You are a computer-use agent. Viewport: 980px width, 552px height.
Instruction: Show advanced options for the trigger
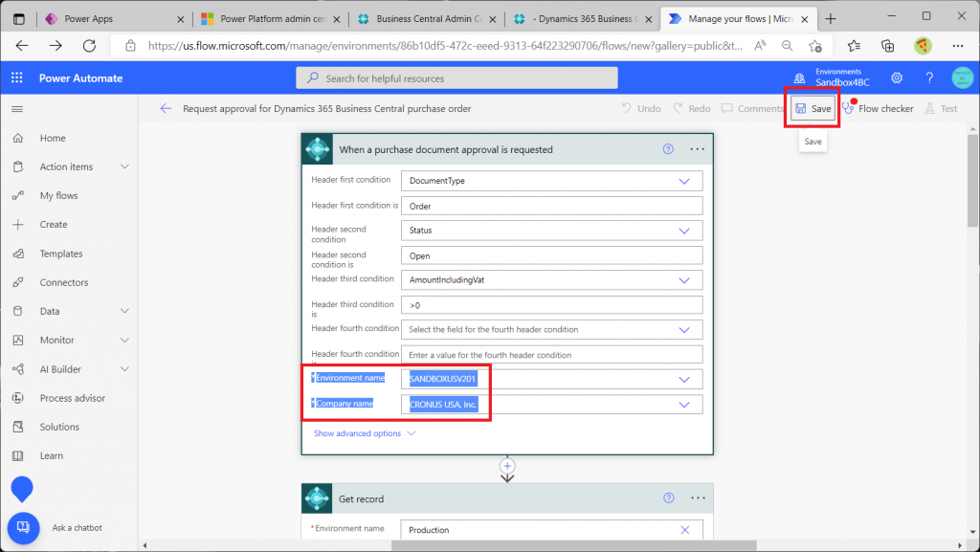pyautogui.click(x=365, y=433)
